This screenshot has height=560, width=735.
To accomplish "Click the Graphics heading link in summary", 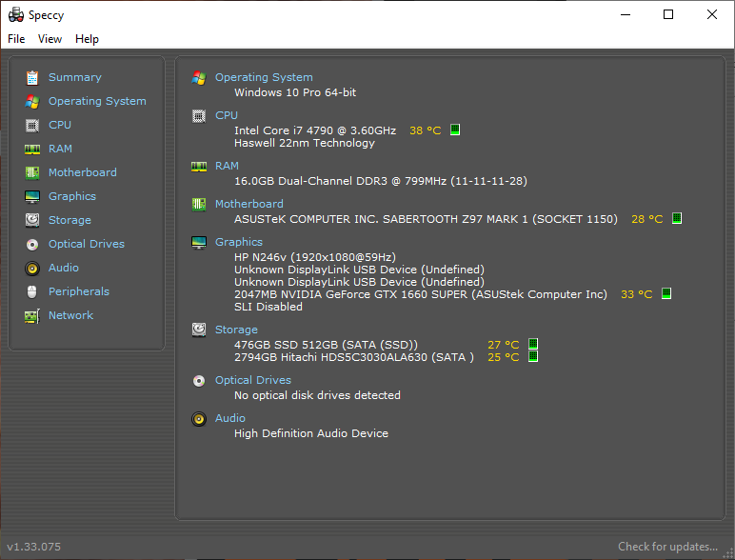I will tap(239, 242).
